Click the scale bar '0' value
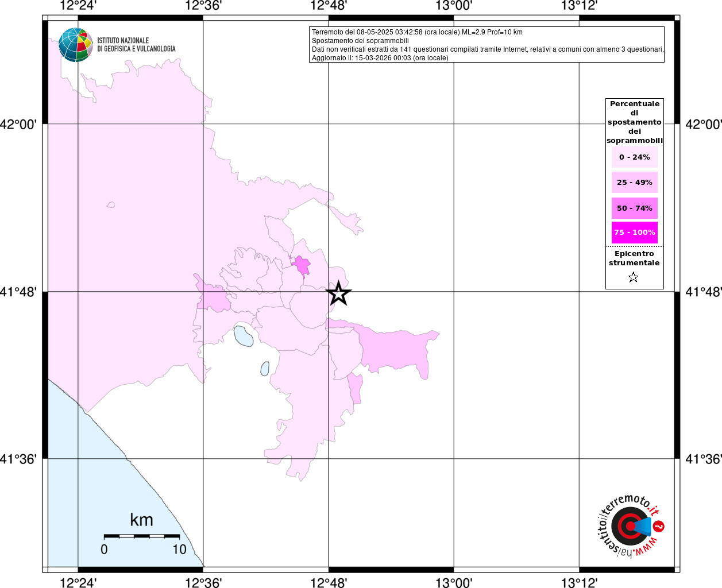Screen dimensions: 722x588 click(x=104, y=550)
